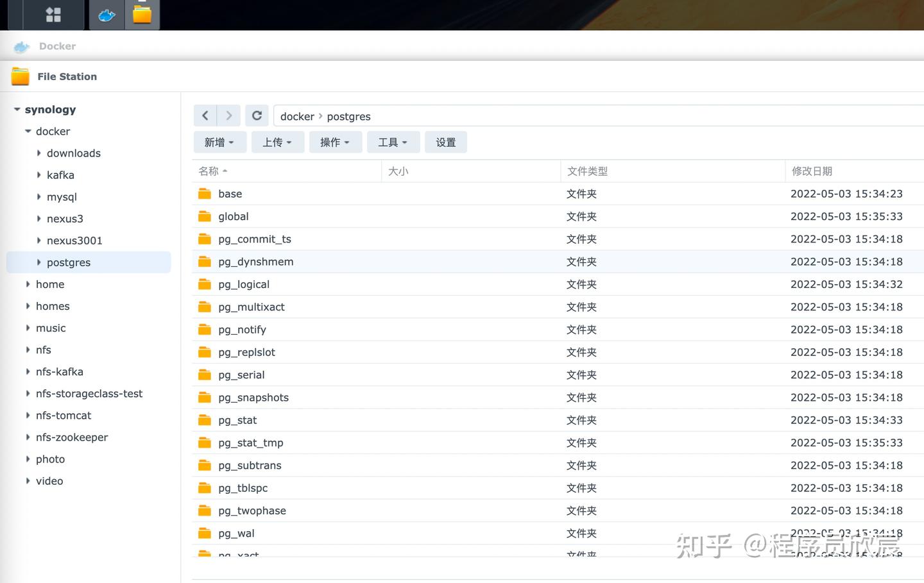Viewport: 924px width, 583px height.
Task: Navigate to docker via the breadcrumb
Action: tap(297, 116)
